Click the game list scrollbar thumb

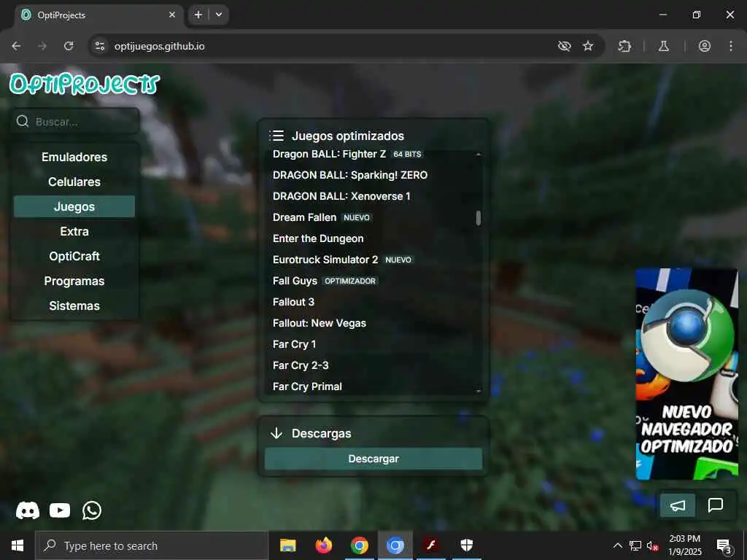click(479, 218)
